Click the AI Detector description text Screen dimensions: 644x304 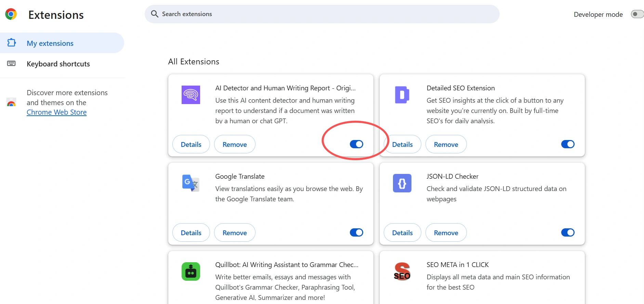click(x=285, y=111)
